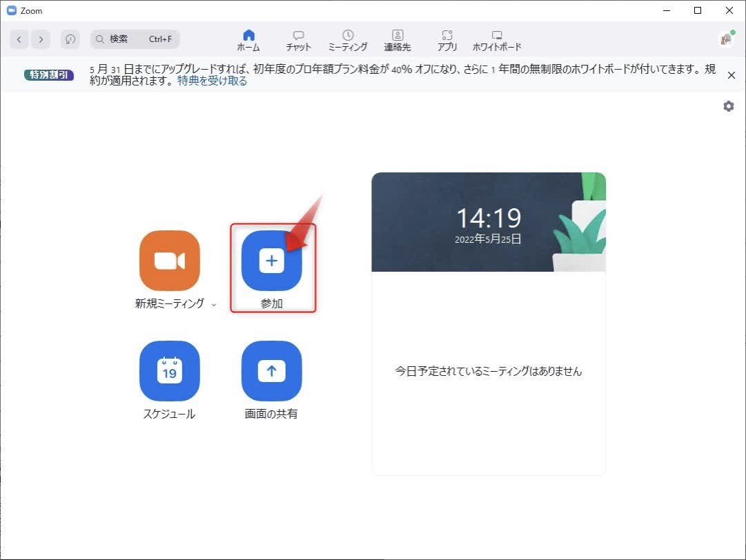746x560 pixels.
Task: Open settings with the gear icon
Action: coord(728,106)
